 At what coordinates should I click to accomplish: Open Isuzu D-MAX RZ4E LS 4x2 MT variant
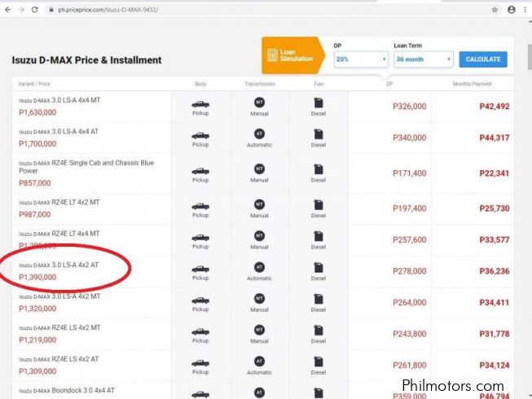tap(59, 327)
